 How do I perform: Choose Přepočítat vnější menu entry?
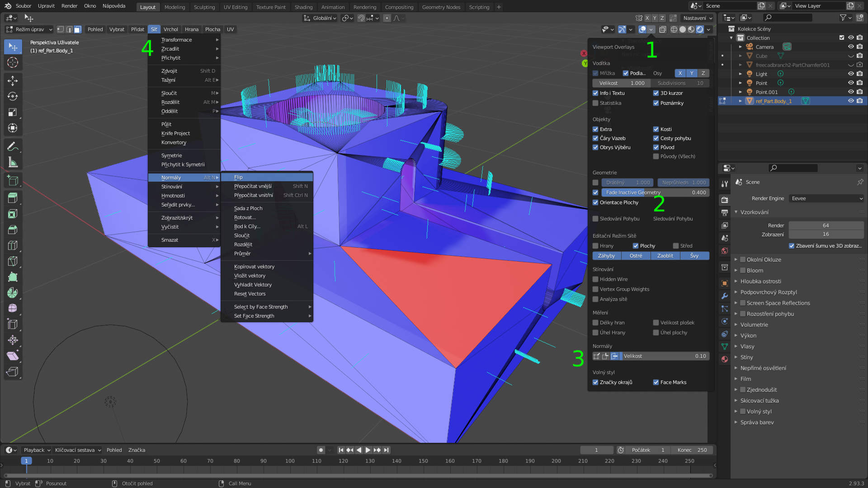[x=267, y=186]
